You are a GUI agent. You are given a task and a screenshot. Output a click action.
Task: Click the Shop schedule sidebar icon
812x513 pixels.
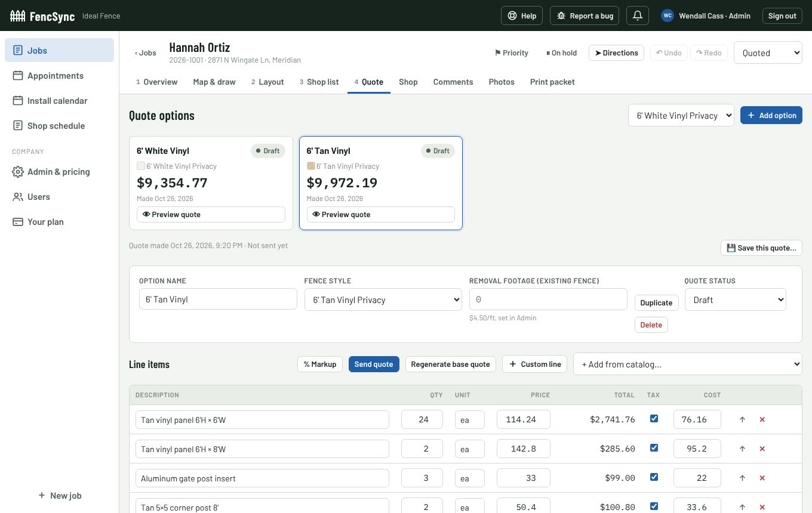tap(18, 126)
